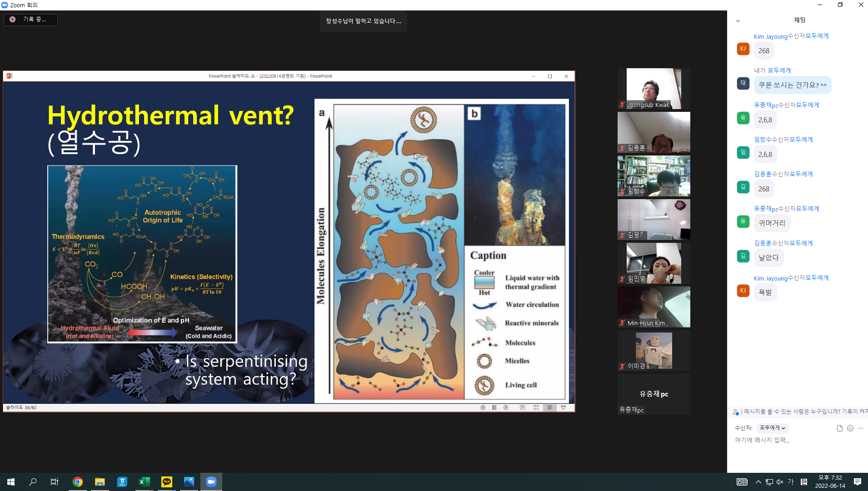Image resolution: width=868 pixels, height=491 pixels.
Task: Click the muted volume tray icon
Action: click(780, 482)
